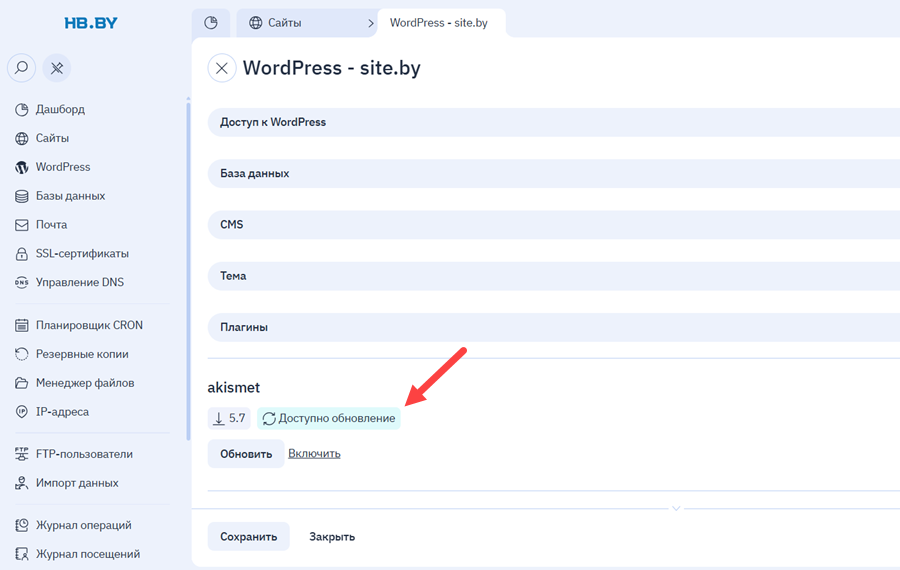This screenshot has height=570, width=900.
Task: Open the dashboard tab with pie-chart icon
Action: [211, 23]
